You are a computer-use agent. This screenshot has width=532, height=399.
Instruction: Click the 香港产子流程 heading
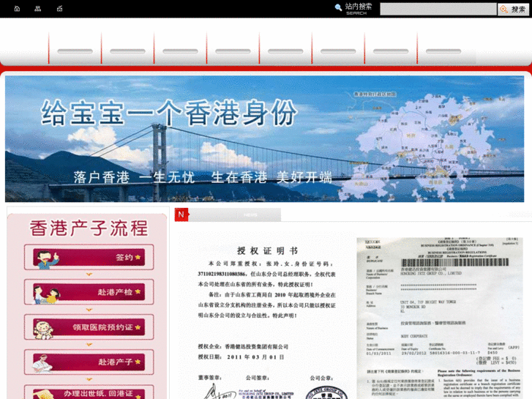pyautogui.click(x=89, y=228)
